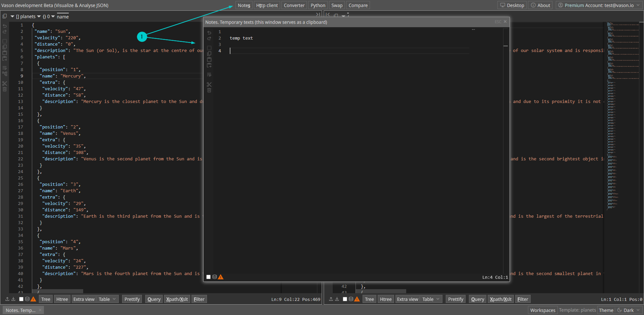Toggle word wrap icon in Notes window
This screenshot has width=644, height=315.
tap(209, 75)
